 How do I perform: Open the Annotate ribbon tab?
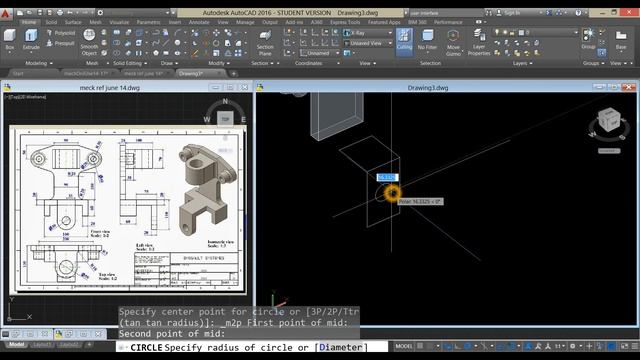pyautogui.click(x=199, y=22)
